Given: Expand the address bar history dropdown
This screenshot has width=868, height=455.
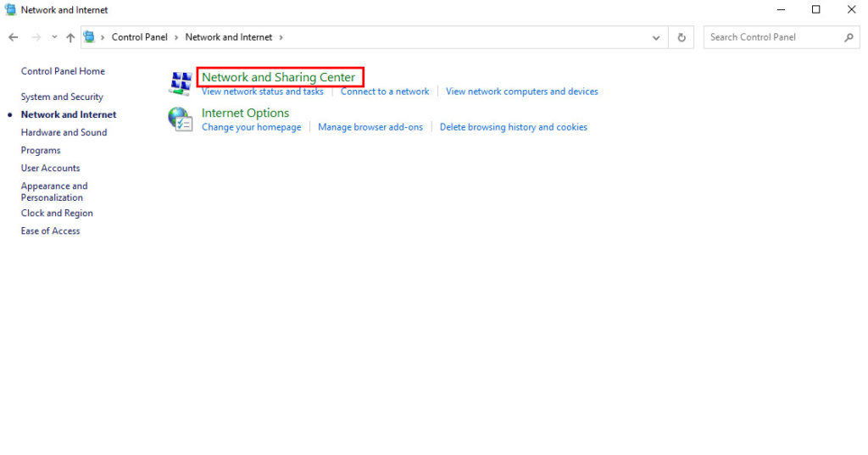Looking at the screenshot, I should 656,37.
